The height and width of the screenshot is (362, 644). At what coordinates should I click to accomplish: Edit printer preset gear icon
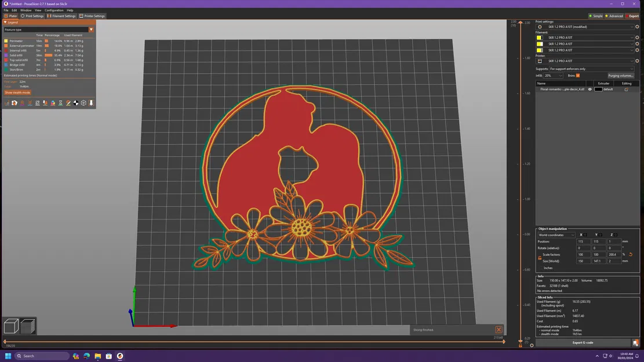coord(637,61)
